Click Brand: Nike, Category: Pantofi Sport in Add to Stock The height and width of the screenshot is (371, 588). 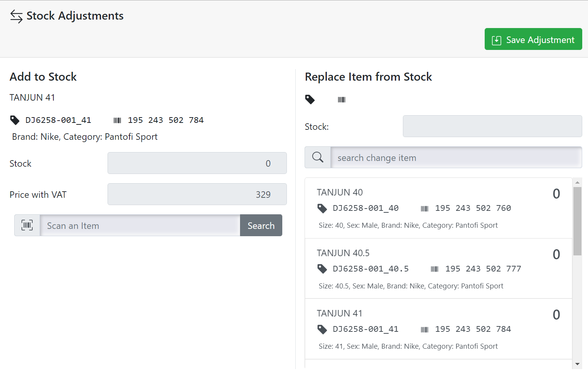[x=85, y=137]
